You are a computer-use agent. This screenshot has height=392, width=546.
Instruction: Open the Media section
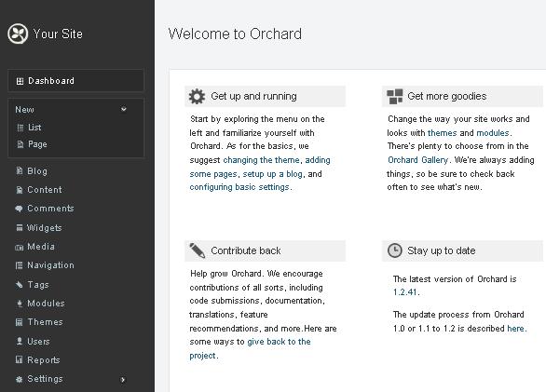[41, 247]
